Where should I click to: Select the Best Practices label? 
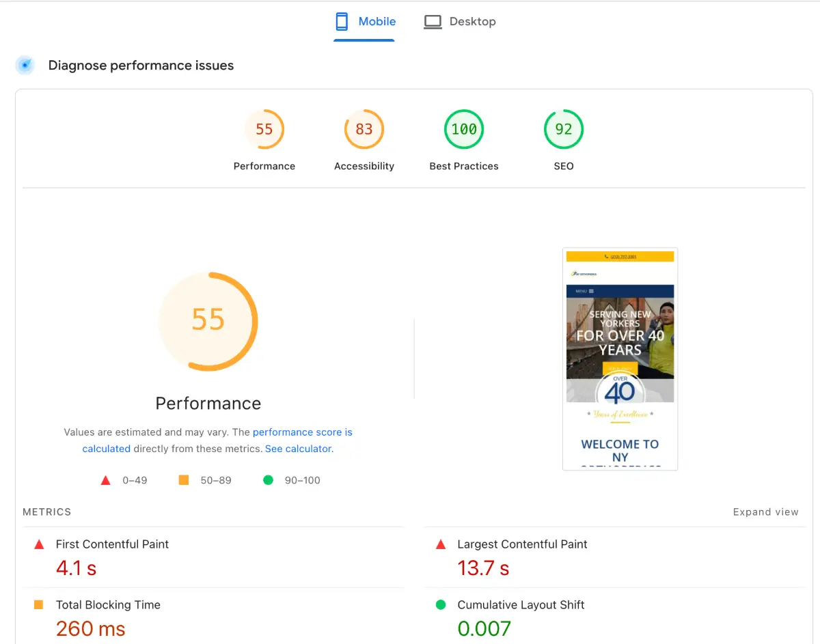[x=464, y=166]
